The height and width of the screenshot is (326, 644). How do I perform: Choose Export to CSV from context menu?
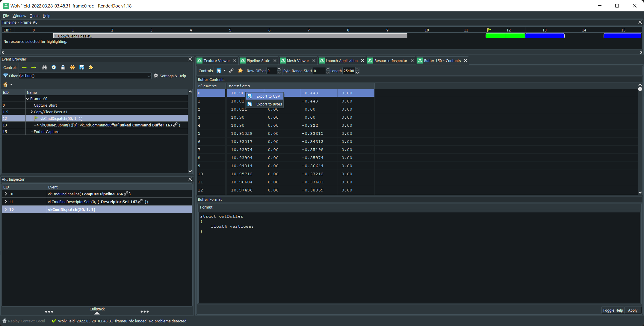pyautogui.click(x=264, y=96)
